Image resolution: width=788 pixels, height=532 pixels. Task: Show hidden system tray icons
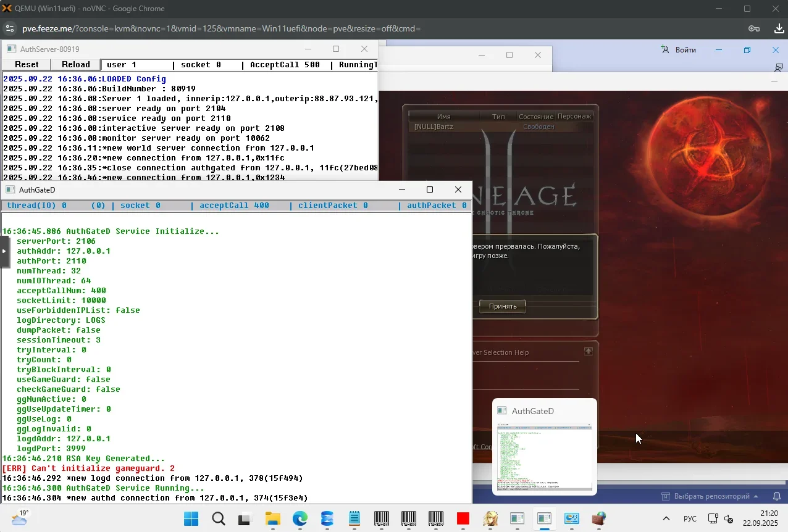click(x=666, y=518)
